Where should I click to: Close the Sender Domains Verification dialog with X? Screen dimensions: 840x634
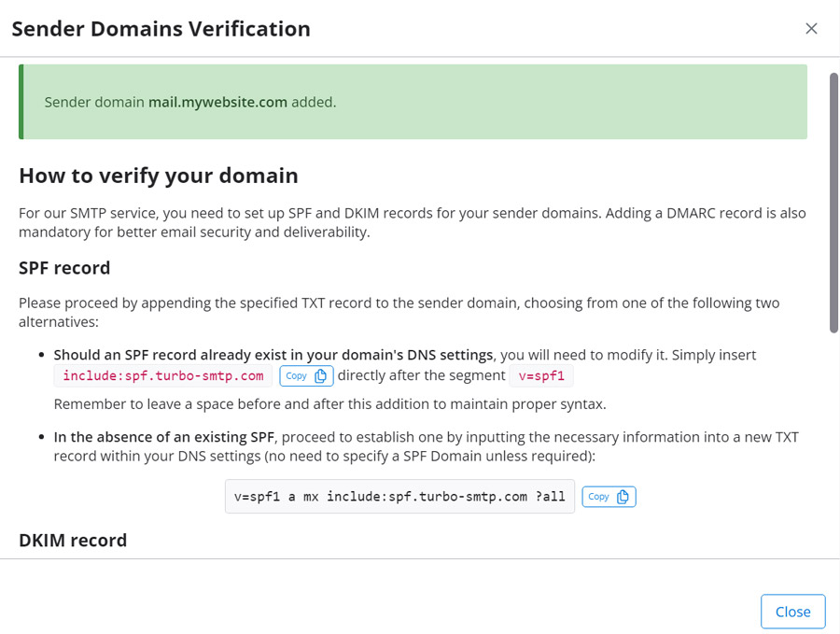click(811, 28)
